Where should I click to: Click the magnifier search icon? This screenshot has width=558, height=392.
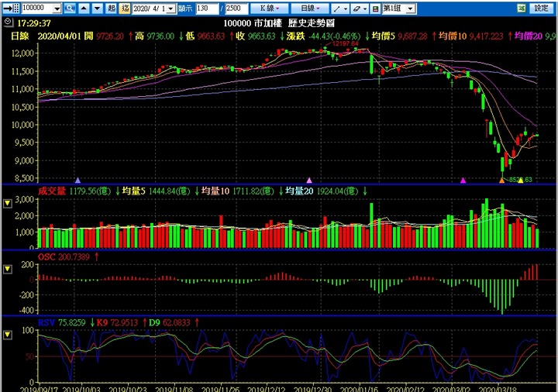coord(70,9)
